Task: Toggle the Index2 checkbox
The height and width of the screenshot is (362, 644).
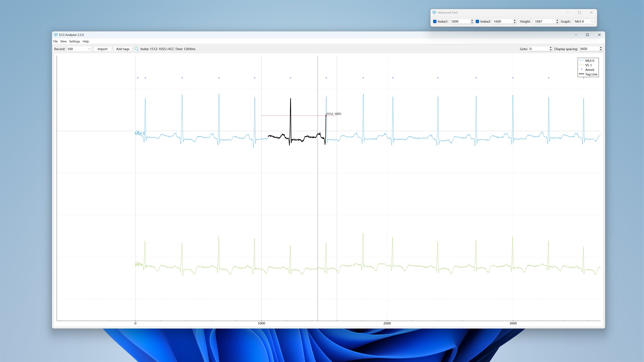Action: 477,21
